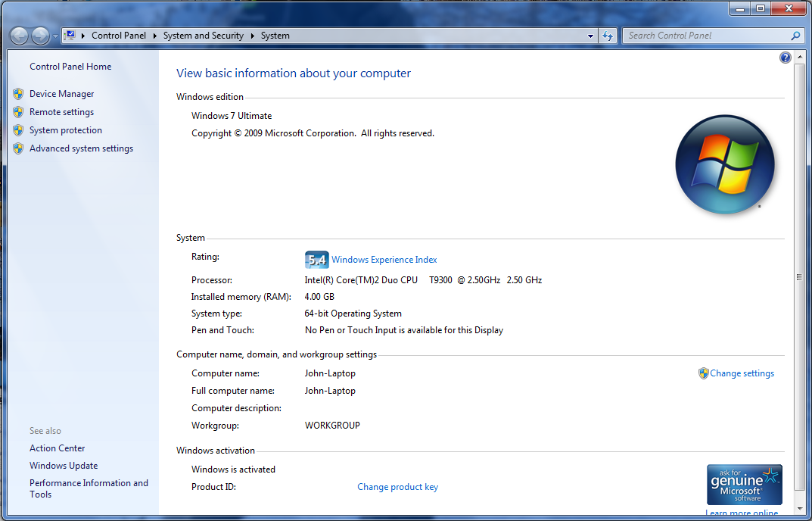The image size is (812, 521).
Task: Click the 5.4 rating score badge
Action: click(316, 259)
